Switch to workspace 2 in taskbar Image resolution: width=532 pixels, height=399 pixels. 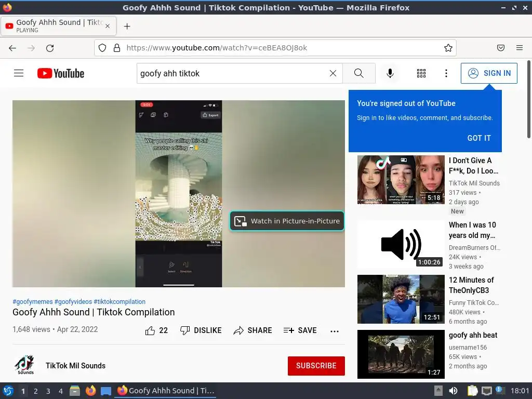click(36, 391)
